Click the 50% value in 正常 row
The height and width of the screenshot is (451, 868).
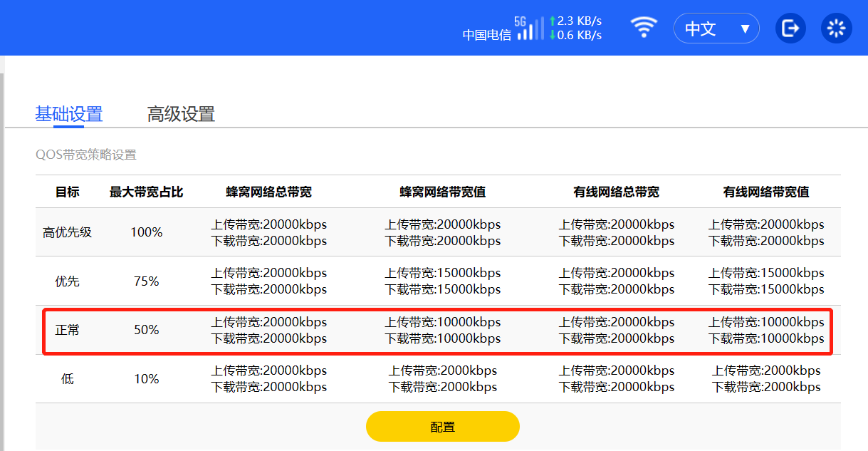click(146, 330)
